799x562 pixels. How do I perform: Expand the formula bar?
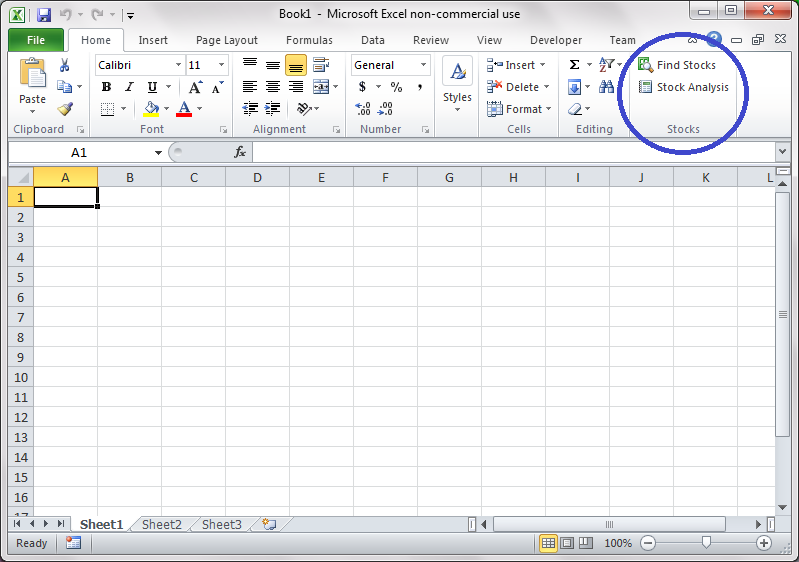pos(782,151)
